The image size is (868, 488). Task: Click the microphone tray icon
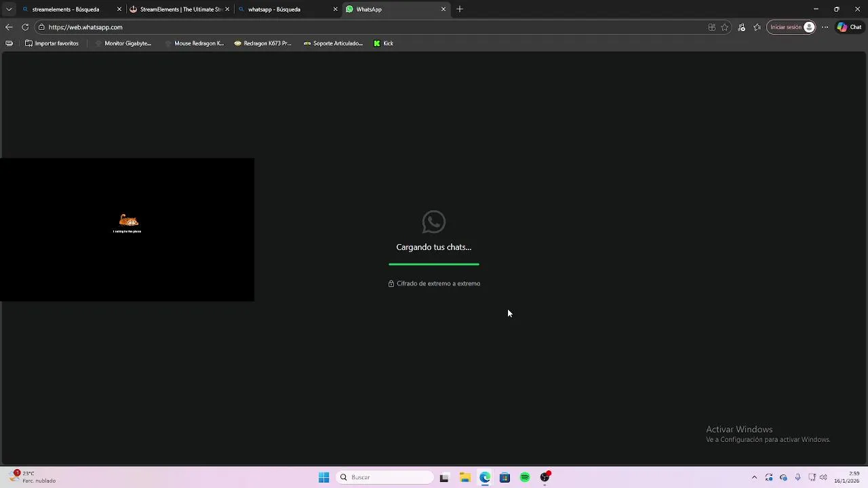[797, 477]
